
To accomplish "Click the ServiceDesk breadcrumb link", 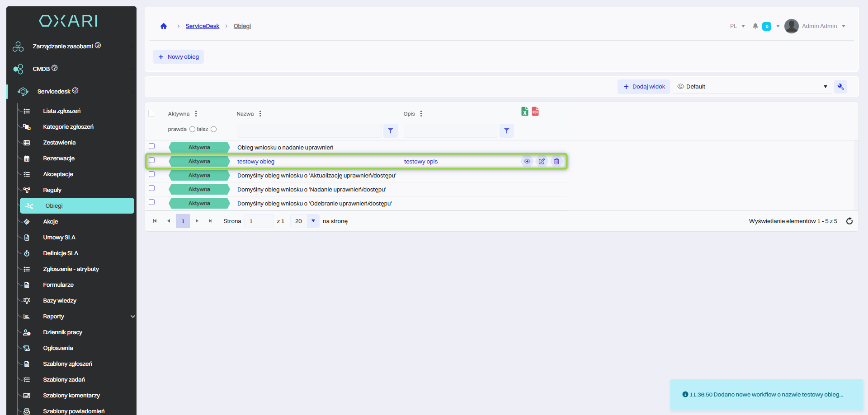I will coord(202,26).
